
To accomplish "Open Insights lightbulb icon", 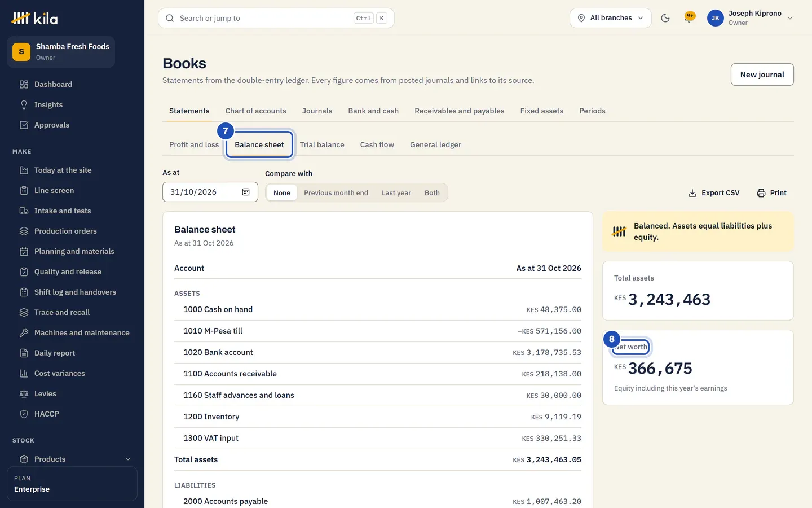I will pos(24,105).
